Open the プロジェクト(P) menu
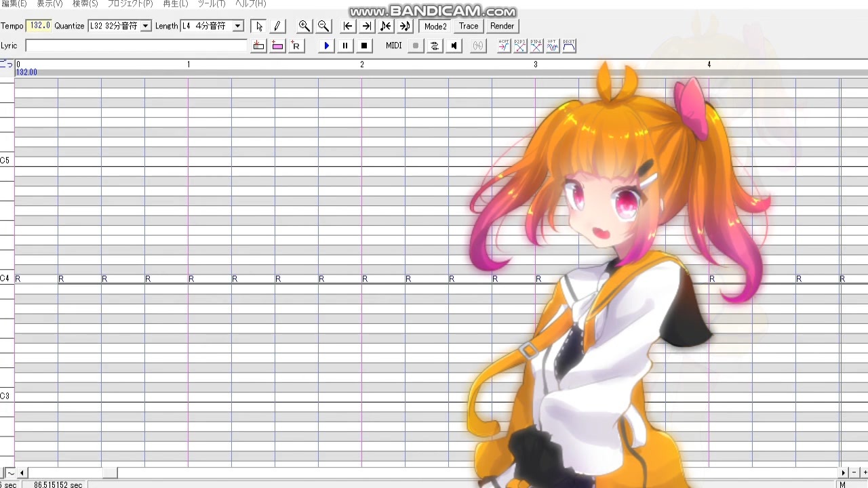 click(130, 4)
